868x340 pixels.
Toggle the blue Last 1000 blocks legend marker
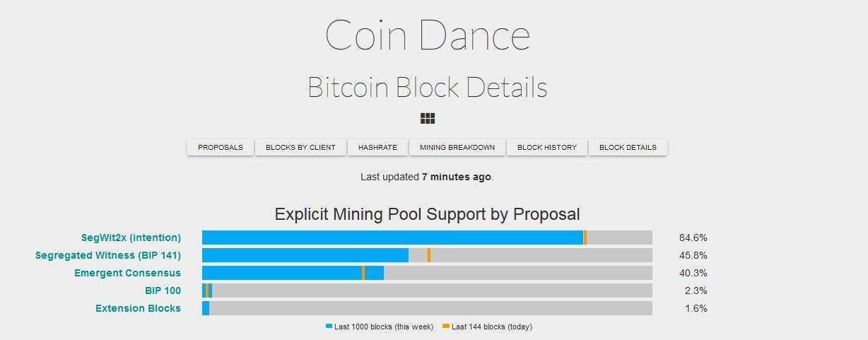(329, 326)
